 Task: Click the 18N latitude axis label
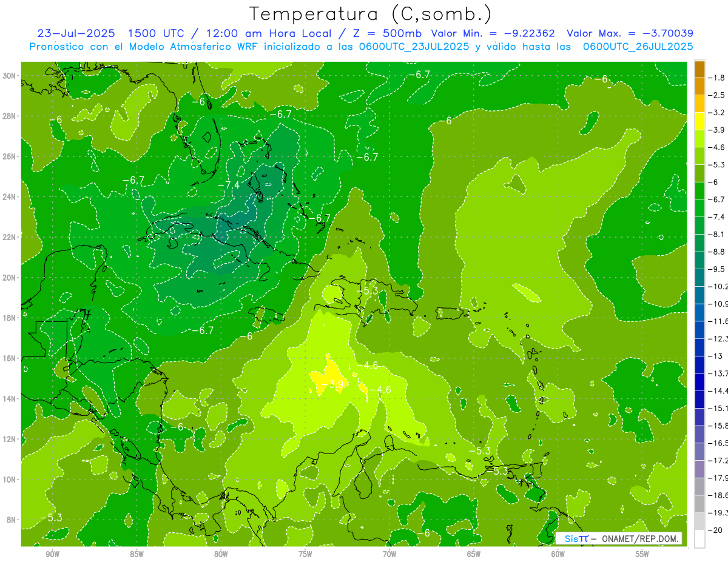coord(10,318)
